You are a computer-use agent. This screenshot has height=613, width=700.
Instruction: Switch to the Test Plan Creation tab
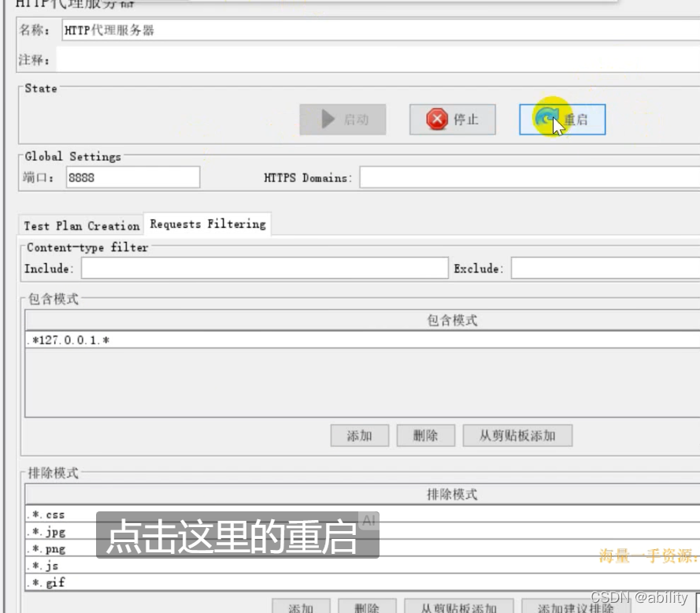[81, 226]
